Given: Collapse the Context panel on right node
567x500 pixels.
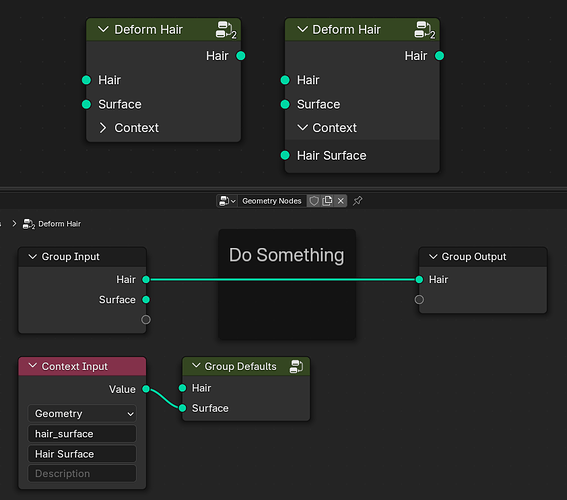Looking at the screenshot, I should 302,128.
